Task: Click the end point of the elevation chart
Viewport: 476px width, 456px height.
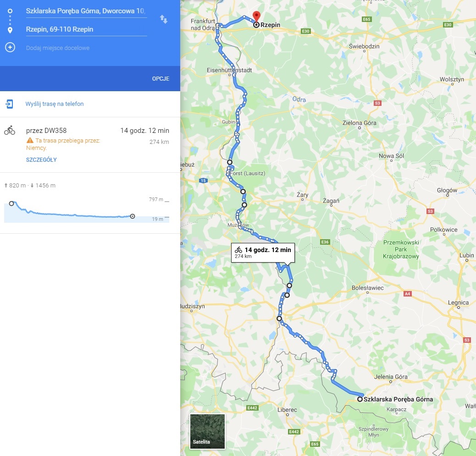Action: pos(133,216)
